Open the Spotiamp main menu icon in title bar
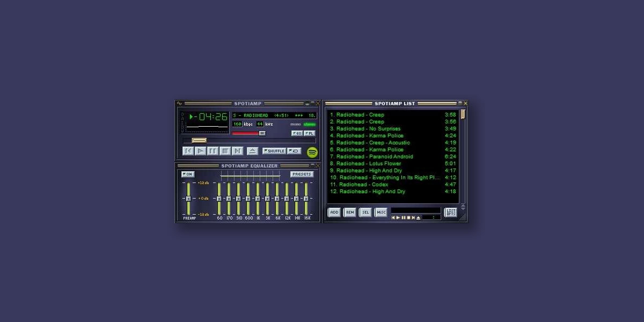644x322 pixels. point(179,103)
